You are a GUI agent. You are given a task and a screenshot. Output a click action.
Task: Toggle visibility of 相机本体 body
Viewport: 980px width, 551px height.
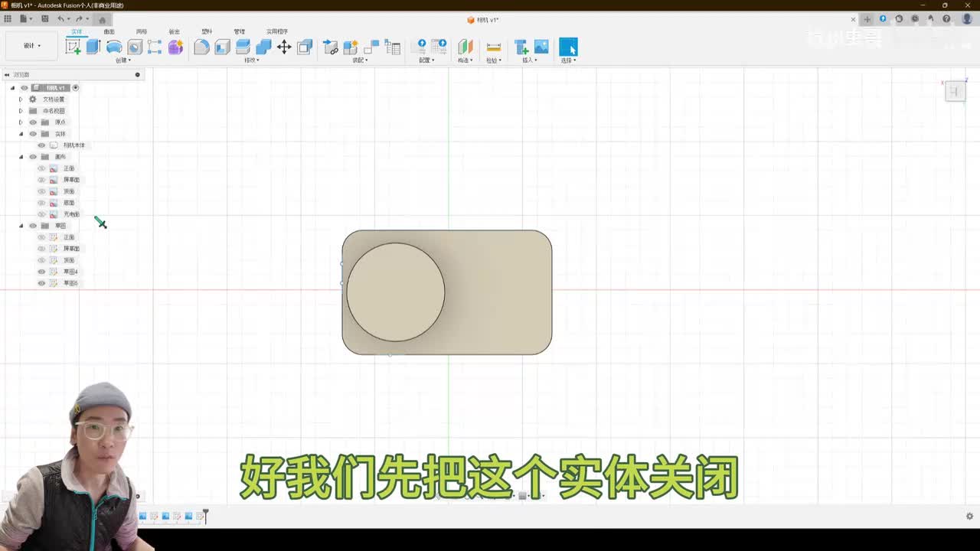click(x=41, y=145)
